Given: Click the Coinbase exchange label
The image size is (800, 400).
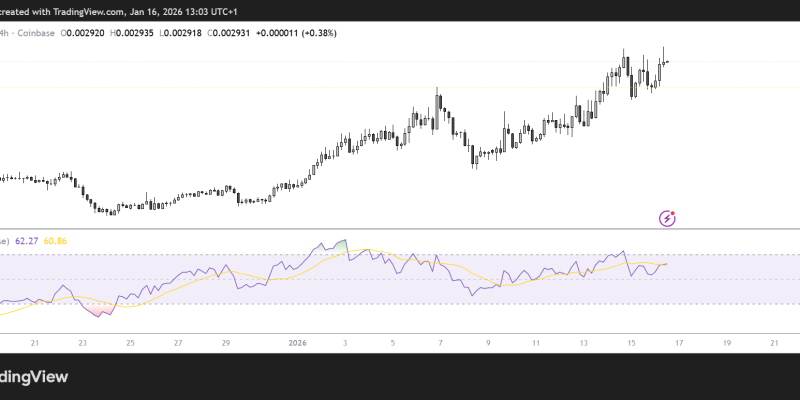Looking at the screenshot, I should pyautogui.click(x=36, y=33).
